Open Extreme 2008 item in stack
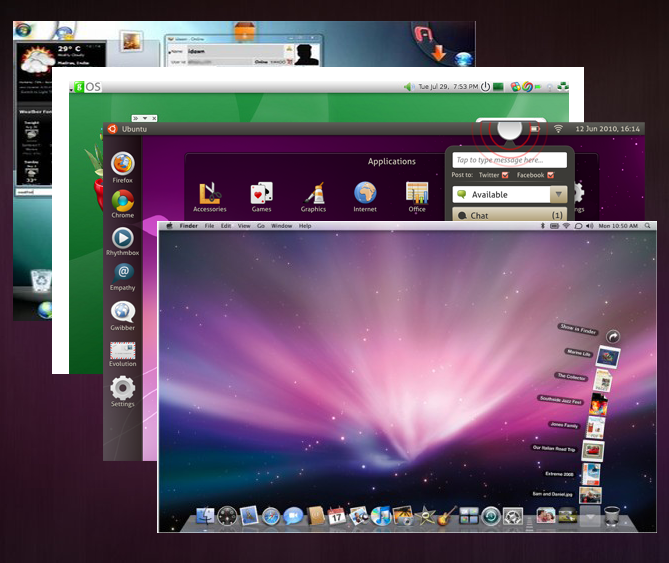The width and height of the screenshot is (669, 563). pyautogui.click(x=591, y=474)
